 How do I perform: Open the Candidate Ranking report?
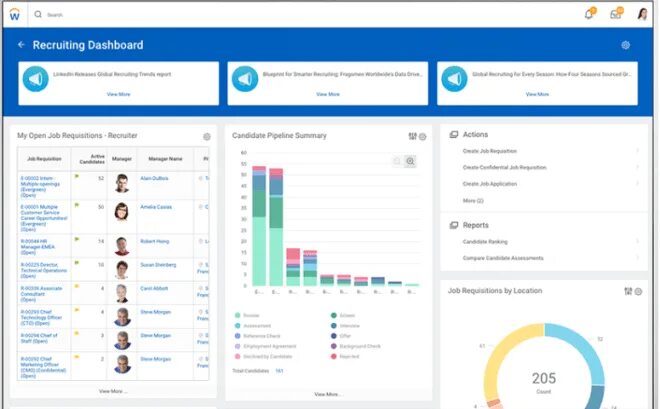pyautogui.click(x=485, y=242)
